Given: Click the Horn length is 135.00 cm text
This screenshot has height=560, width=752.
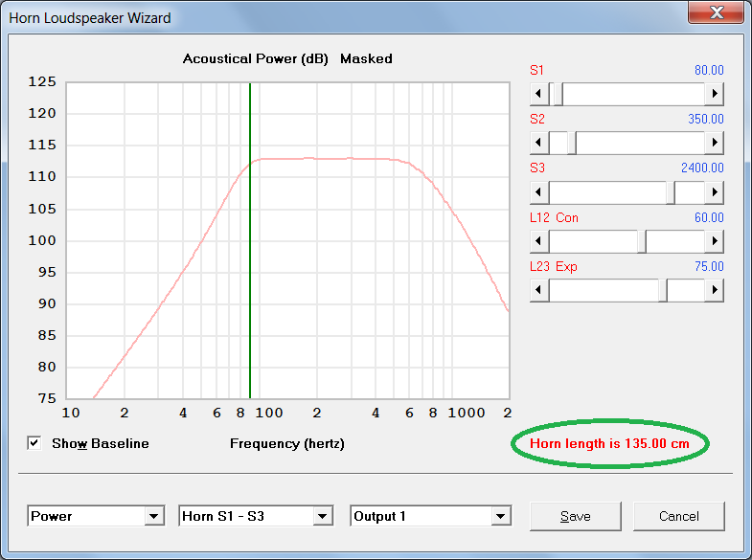Looking at the screenshot, I should click(609, 443).
